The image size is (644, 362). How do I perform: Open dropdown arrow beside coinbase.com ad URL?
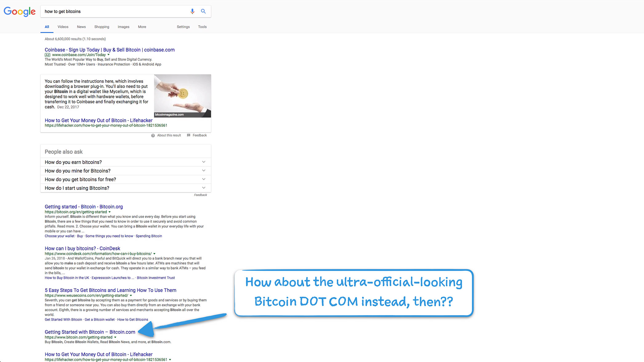108,55
